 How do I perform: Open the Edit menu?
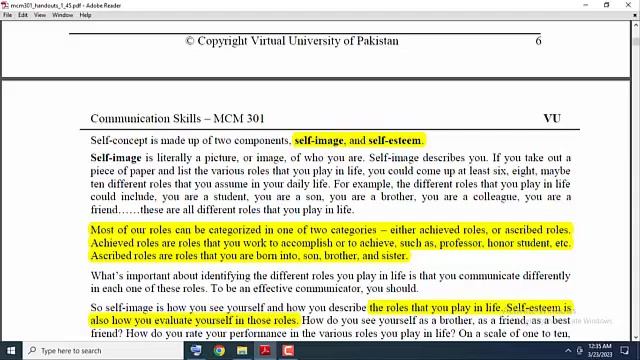point(23,15)
